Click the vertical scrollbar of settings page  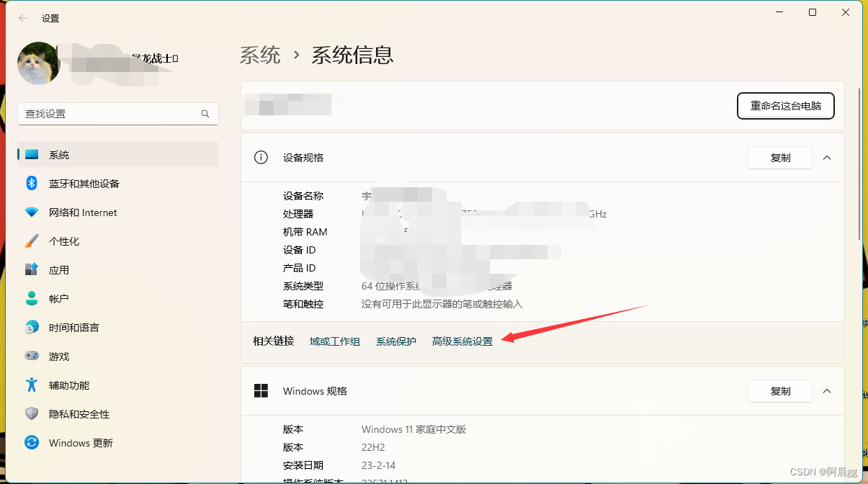[859, 164]
